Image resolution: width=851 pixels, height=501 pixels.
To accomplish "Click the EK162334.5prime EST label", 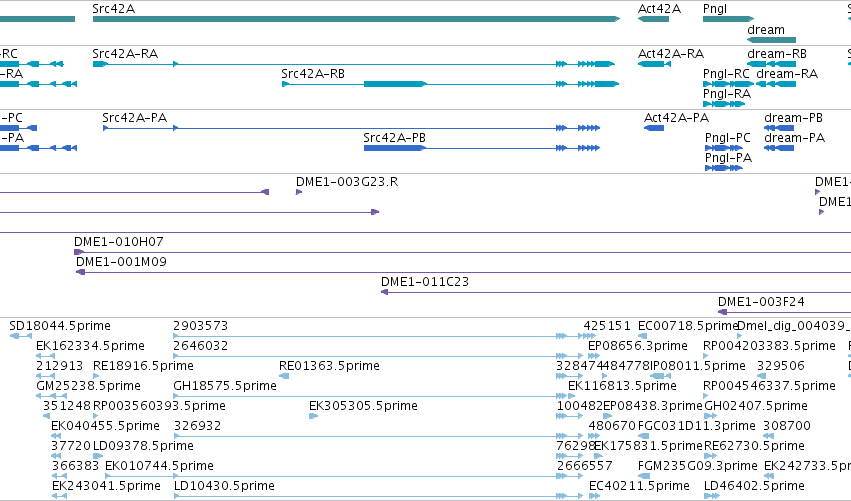I will [x=90, y=346].
